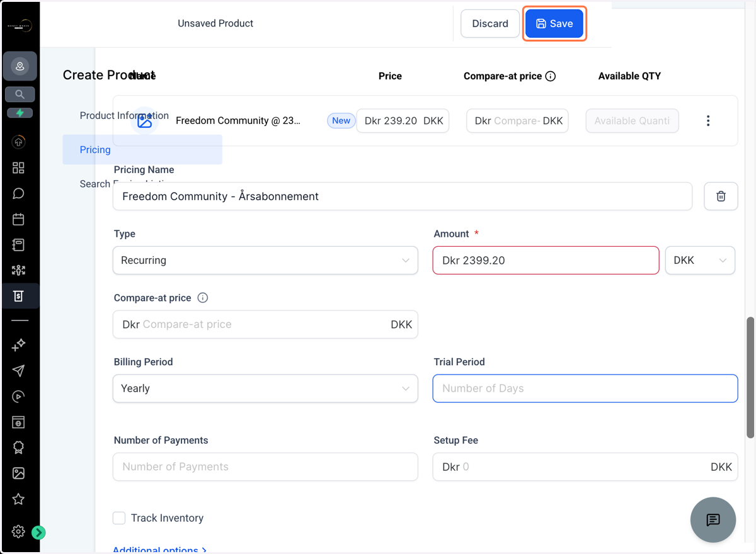Click the Setup Fee input field
756x554 pixels.
[x=585, y=466]
